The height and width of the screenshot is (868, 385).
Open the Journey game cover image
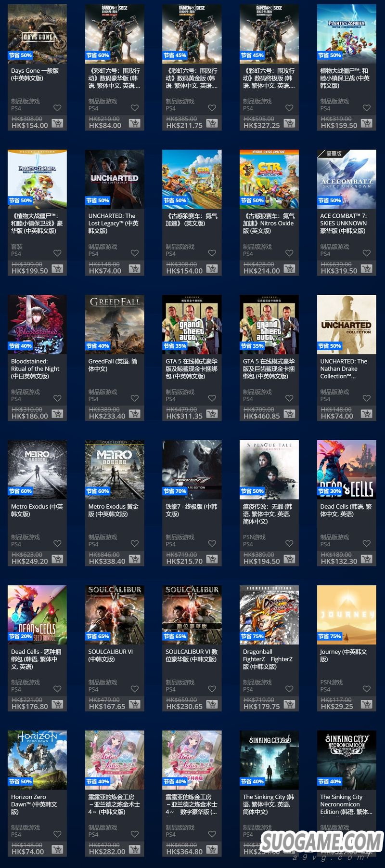point(346,615)
